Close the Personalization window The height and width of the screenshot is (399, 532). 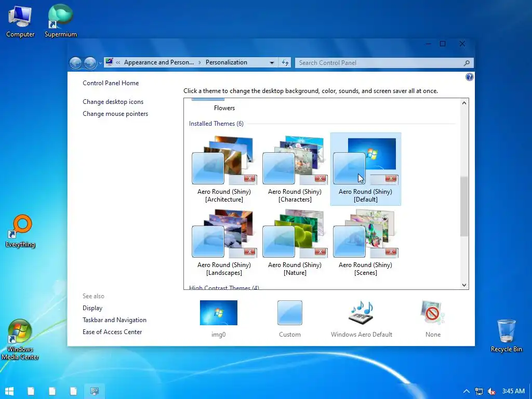pos(462,44)
